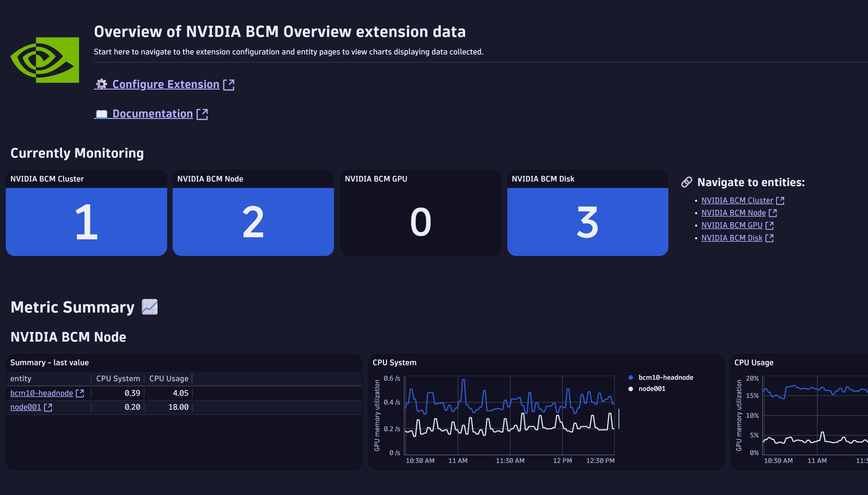Viewport: 868px width, 495px height.
Task: Toggle bcm10-headnode series in CPU System legend
Action: [x=666, y=377]
